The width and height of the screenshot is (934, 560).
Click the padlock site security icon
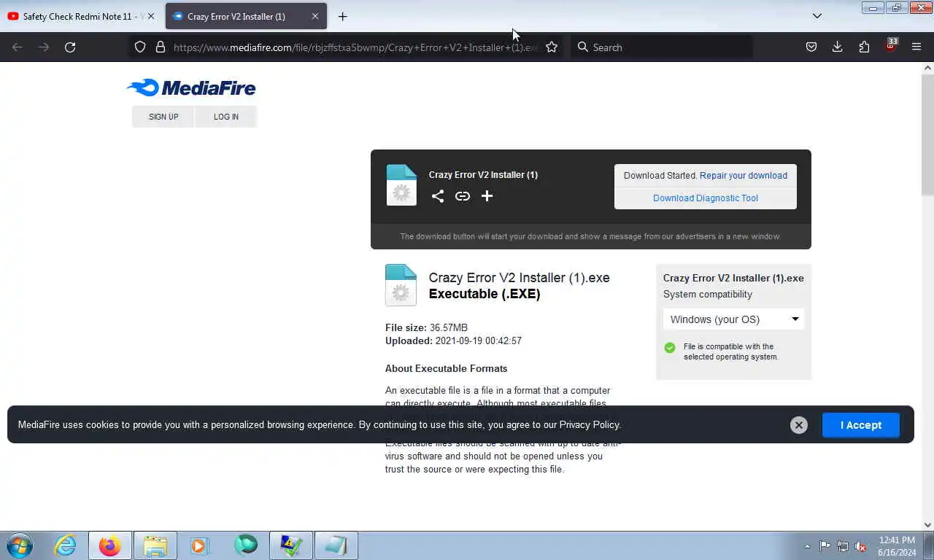coord(161,47)
